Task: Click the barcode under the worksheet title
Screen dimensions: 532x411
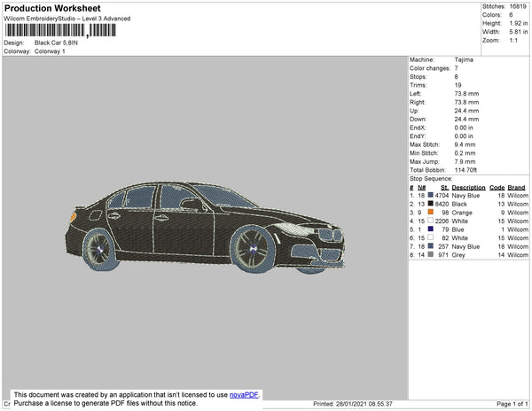Action: click(60, 30)
